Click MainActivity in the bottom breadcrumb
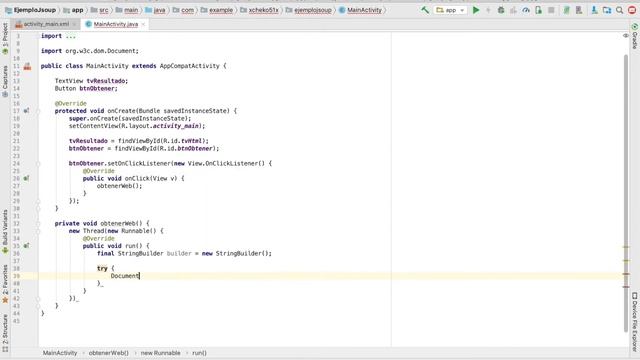640x360 pixels. click(x=60, y=353)
